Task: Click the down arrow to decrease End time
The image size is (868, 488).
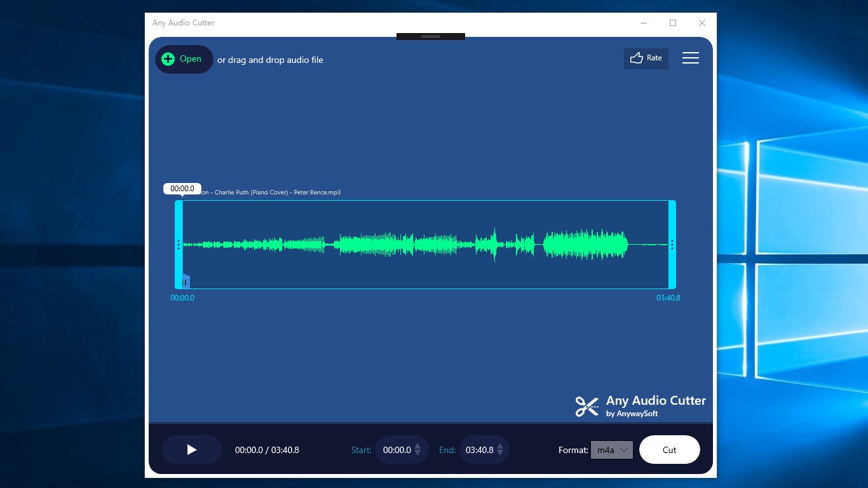Action: pos(500,453)
